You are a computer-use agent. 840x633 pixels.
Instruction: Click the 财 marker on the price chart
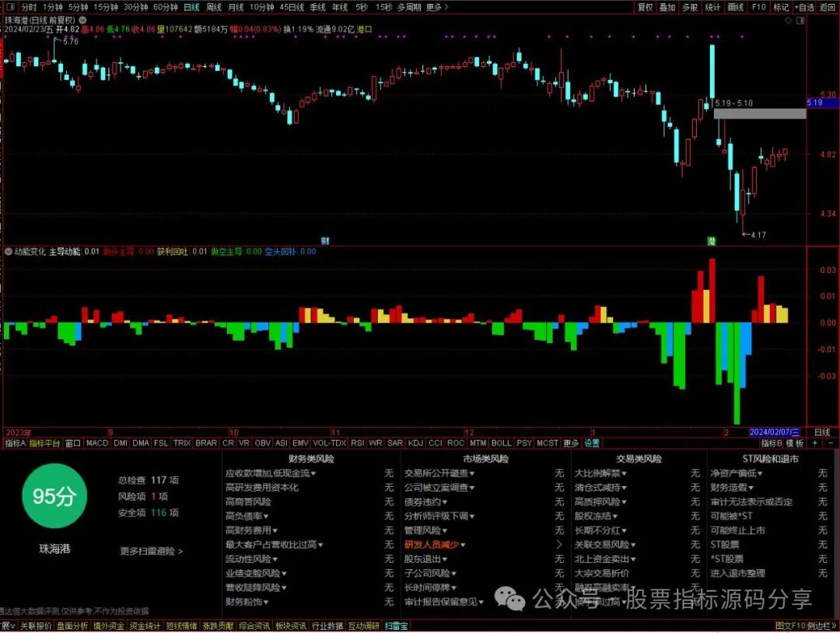click(x=324, y=241)
